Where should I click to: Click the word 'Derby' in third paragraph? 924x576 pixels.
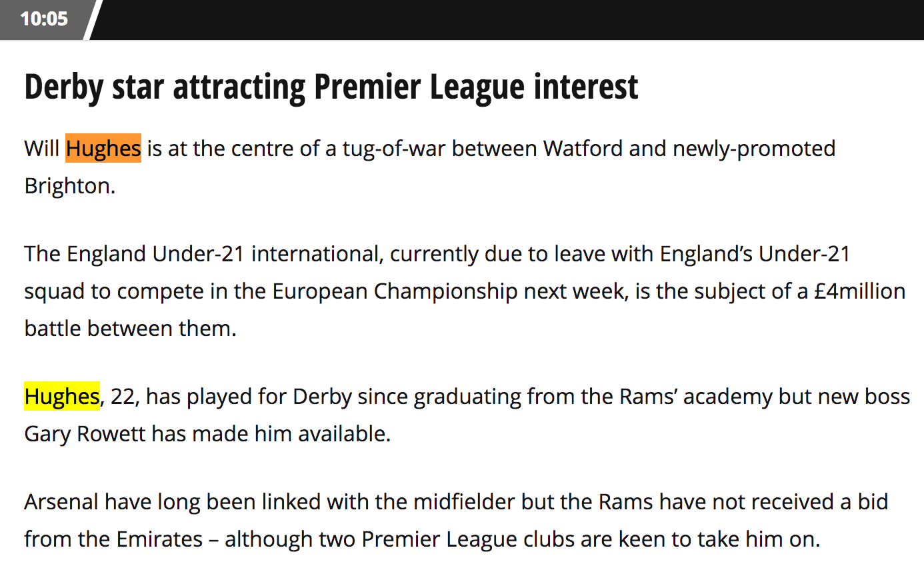tap(322, 397)
